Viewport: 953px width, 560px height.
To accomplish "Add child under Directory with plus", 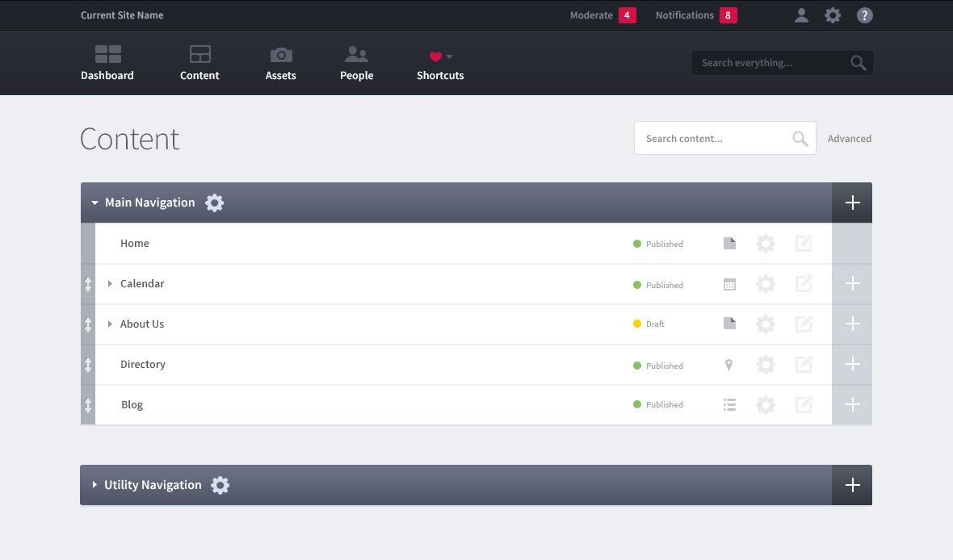I will coord(852,364).
